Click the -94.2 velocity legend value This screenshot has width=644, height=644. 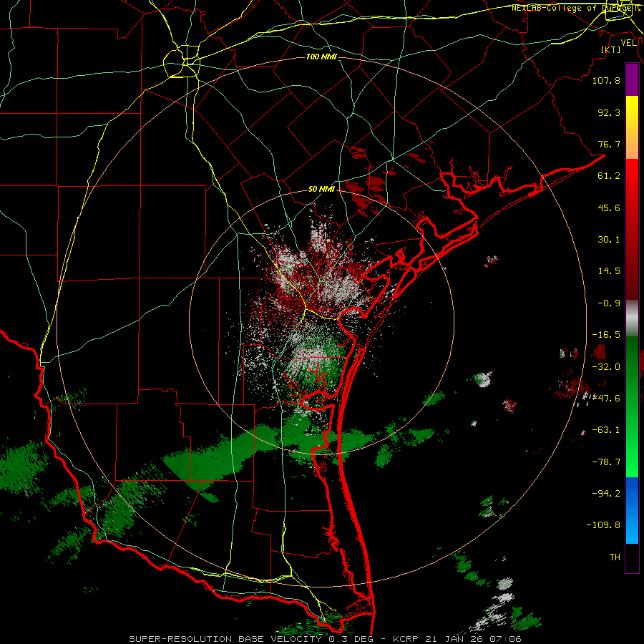pyautogui.click(x=606, y=494)
